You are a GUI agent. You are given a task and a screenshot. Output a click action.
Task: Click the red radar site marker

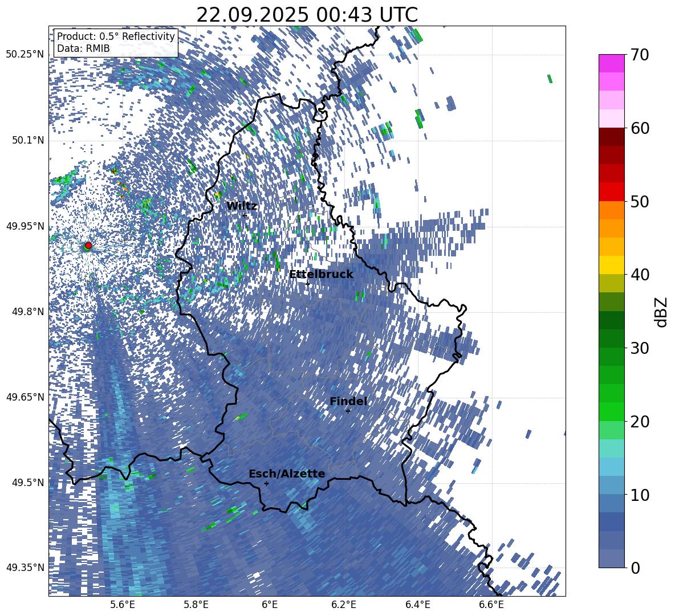tap(88, 245)
